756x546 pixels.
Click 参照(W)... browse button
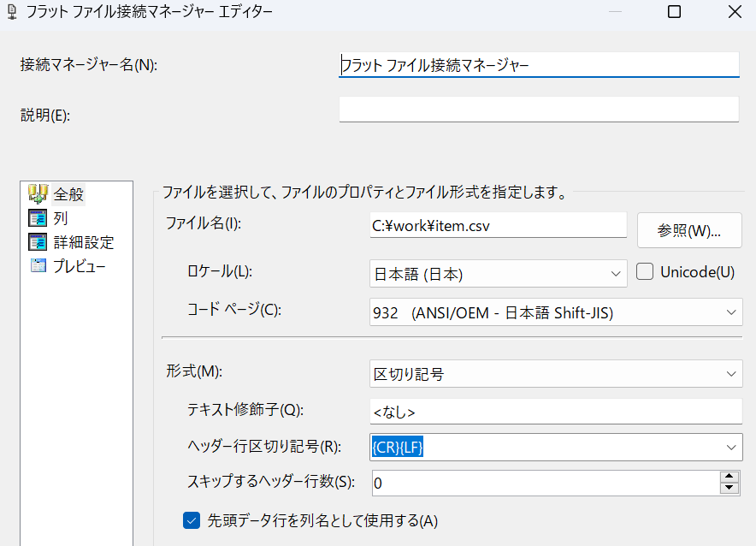click(x=689, y=230)
